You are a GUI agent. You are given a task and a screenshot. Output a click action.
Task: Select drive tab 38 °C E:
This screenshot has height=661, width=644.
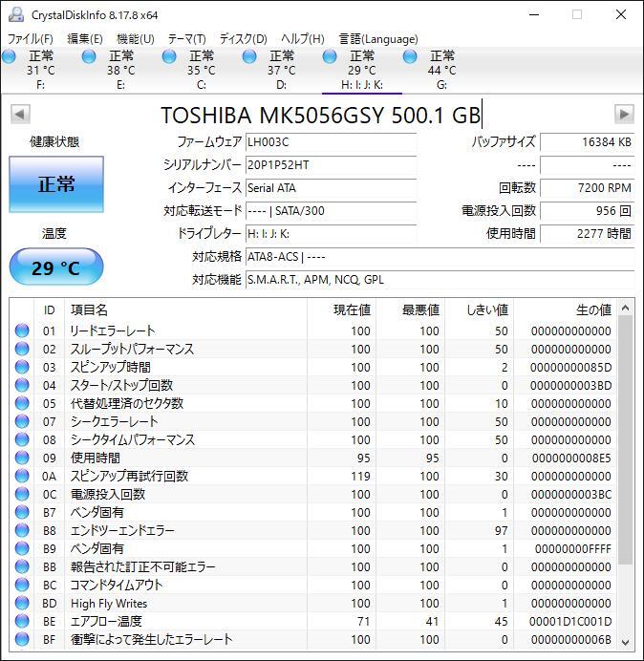pos(121,71)
